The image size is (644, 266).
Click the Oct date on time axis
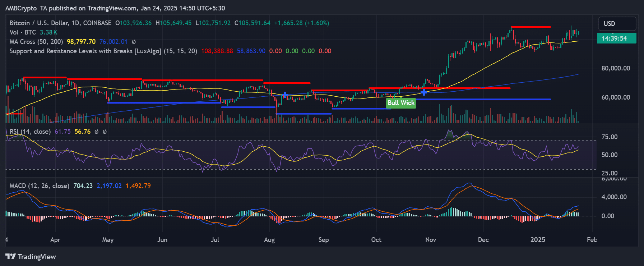point(376,240)
